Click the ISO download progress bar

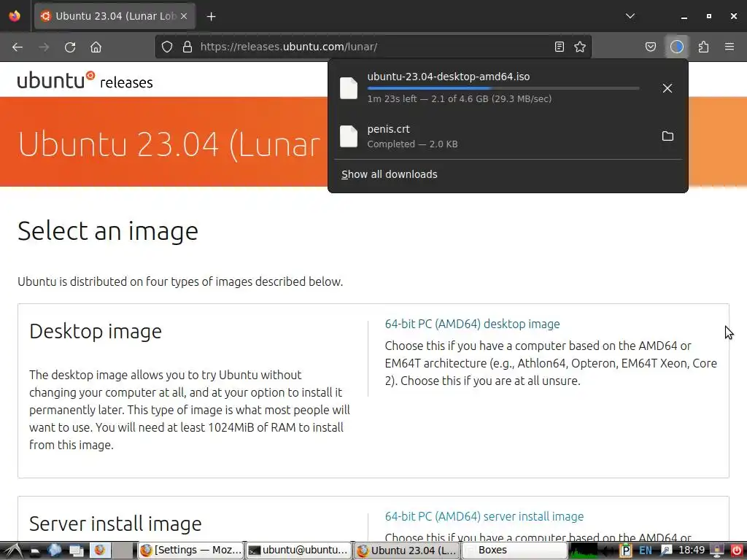click(503, 88)
